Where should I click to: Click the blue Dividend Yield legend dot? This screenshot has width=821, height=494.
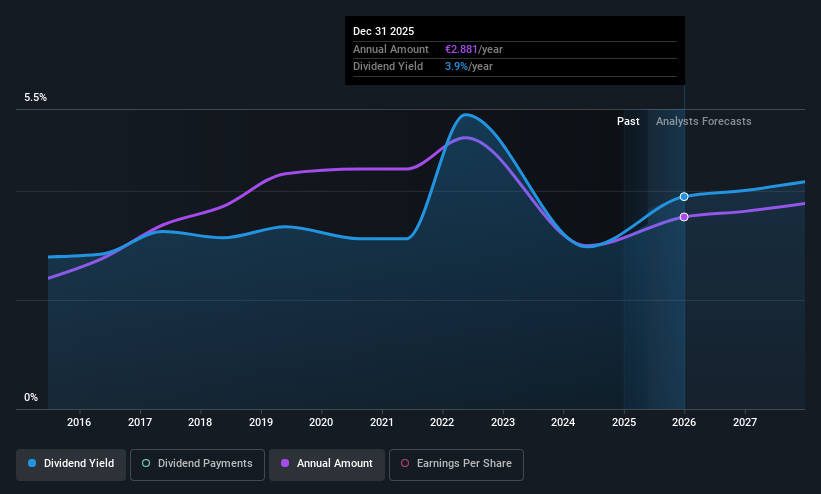click(32, 463)
